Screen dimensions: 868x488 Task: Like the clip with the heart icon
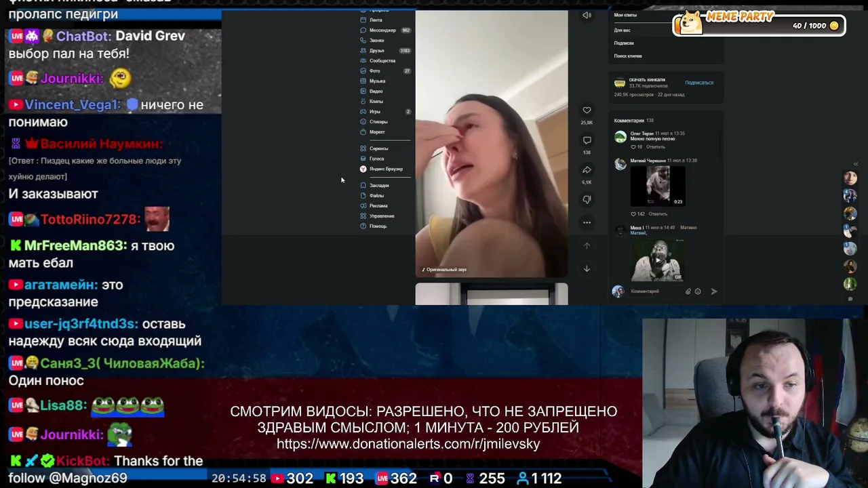point(587,110)
